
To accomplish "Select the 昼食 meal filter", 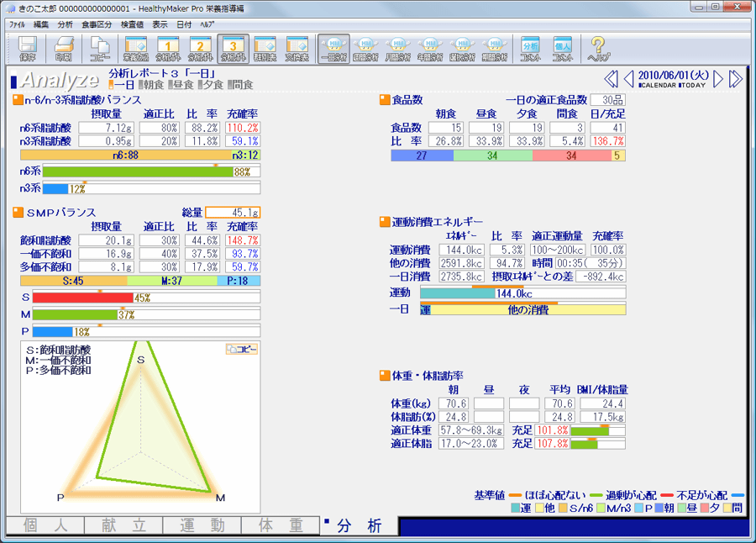I will (x=181, y=85).
